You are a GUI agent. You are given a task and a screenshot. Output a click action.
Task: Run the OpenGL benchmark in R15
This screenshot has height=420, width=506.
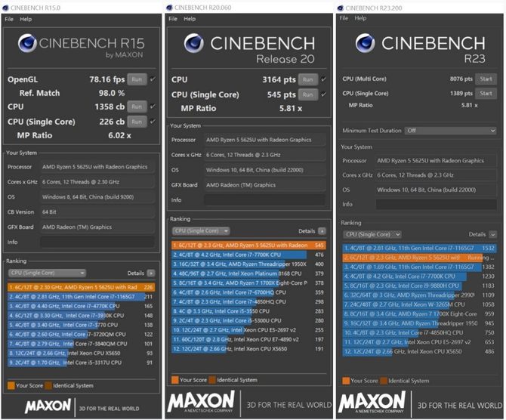pyautogui.click(x=137, y=79)
